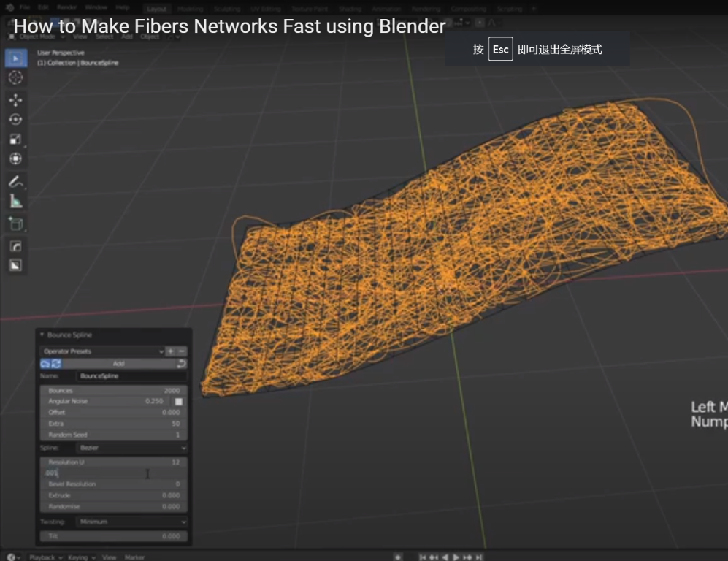728x561 pixels.
Task: Select the Select Box tool
Action: point(16,58)
